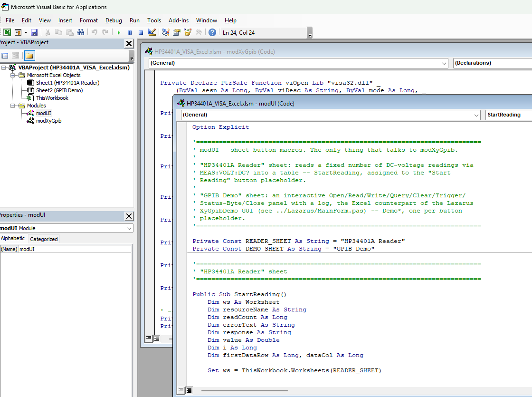The image size is (532, 397).
Task: Open Project Explorer toolbar icon
Action: pyautogui.click(x=166, y=32)
